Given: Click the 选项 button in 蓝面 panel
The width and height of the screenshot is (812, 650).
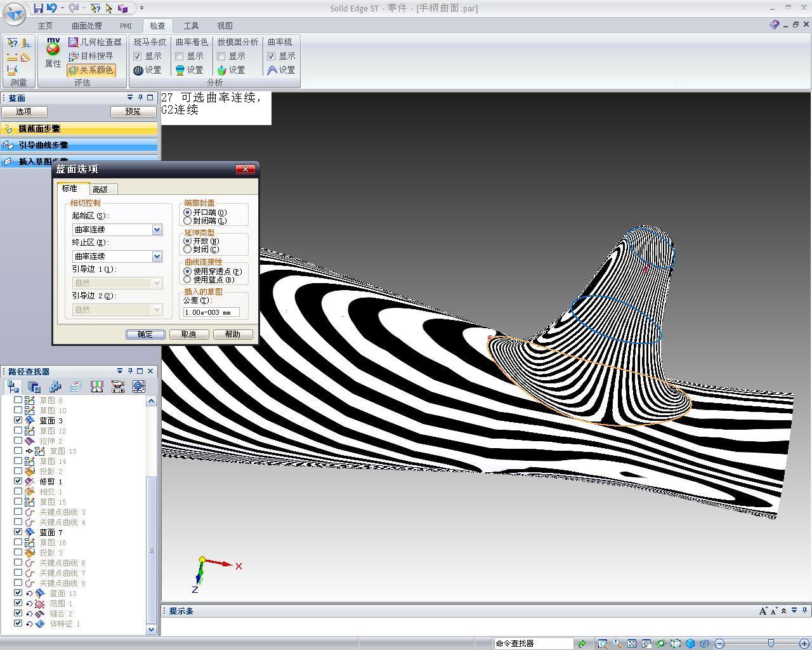Looking at the screenshot, I should [x=23, y=112].
